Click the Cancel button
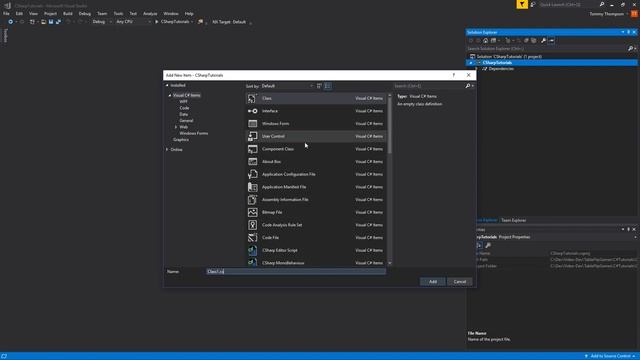The image size is (640, 360). tap(460, 282)
